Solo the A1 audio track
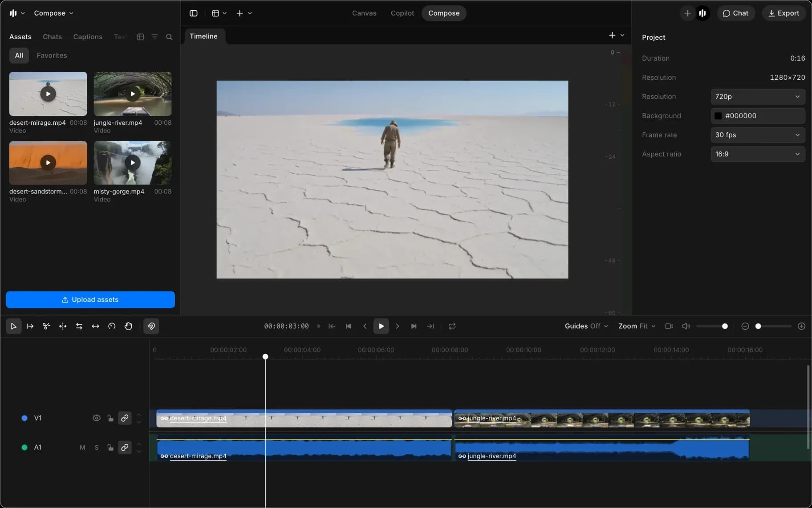The height and width of the screenshot is (508, 812). (97, 447)
